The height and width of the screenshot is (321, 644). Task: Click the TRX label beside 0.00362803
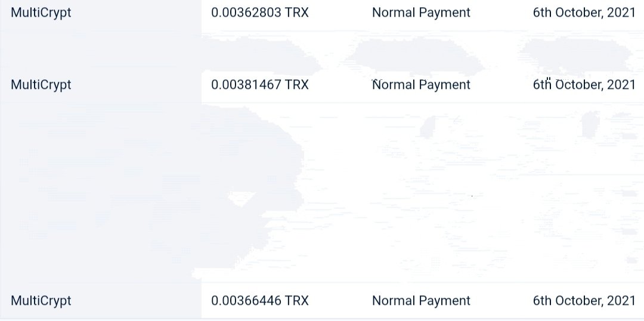pyautogui.click(x=296, y=13)
